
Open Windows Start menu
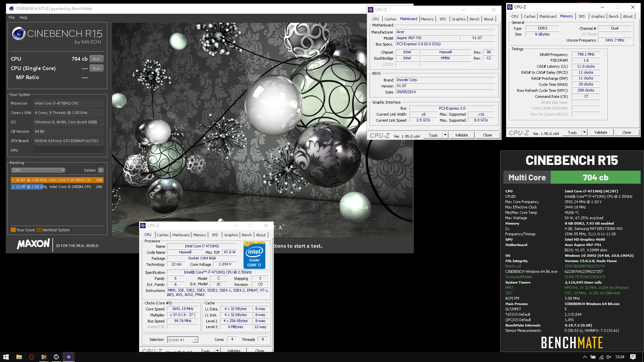click(x=6, y=357)
